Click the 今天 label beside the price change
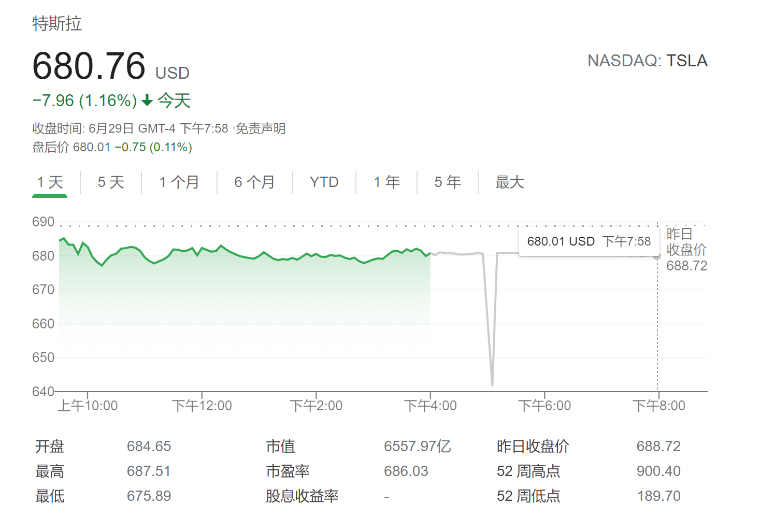The width and height of the screenshot is (760, 532). (174, 100)
